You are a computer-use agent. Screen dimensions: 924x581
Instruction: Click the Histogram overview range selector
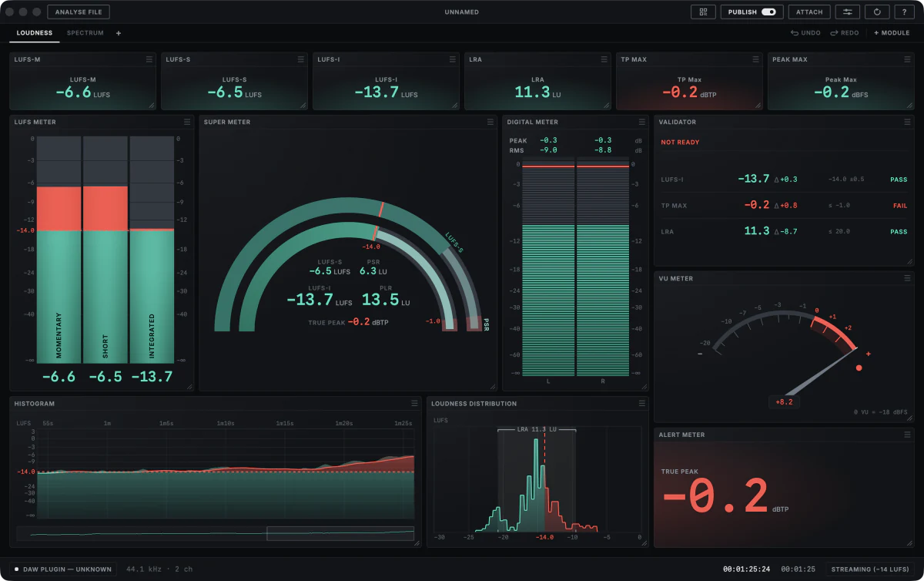(x=340, y=533)
